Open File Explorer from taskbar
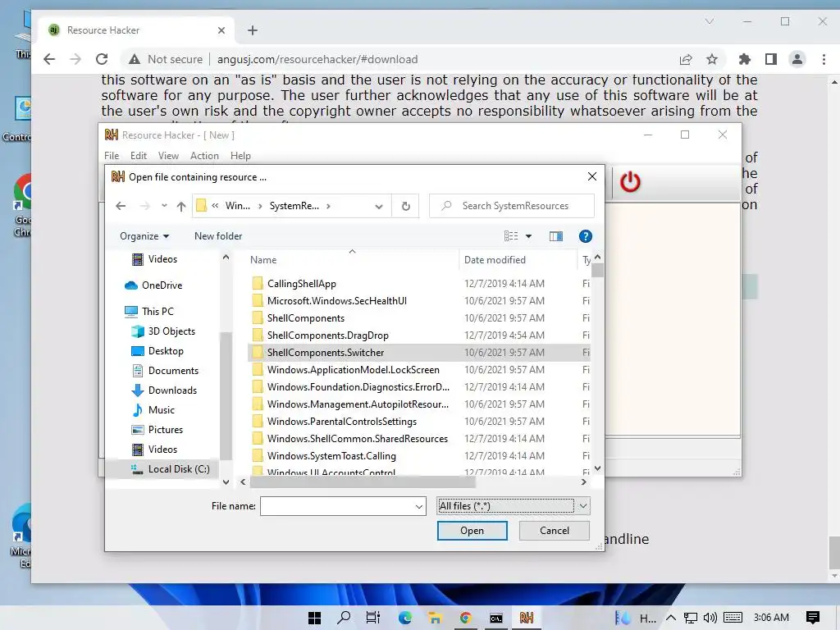This screenshot has width=840, height=630. (x=435, y=618)
